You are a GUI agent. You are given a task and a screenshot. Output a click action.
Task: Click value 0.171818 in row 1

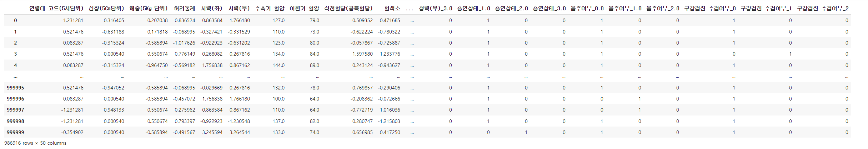pyautogui.click(x=157, y=32)
